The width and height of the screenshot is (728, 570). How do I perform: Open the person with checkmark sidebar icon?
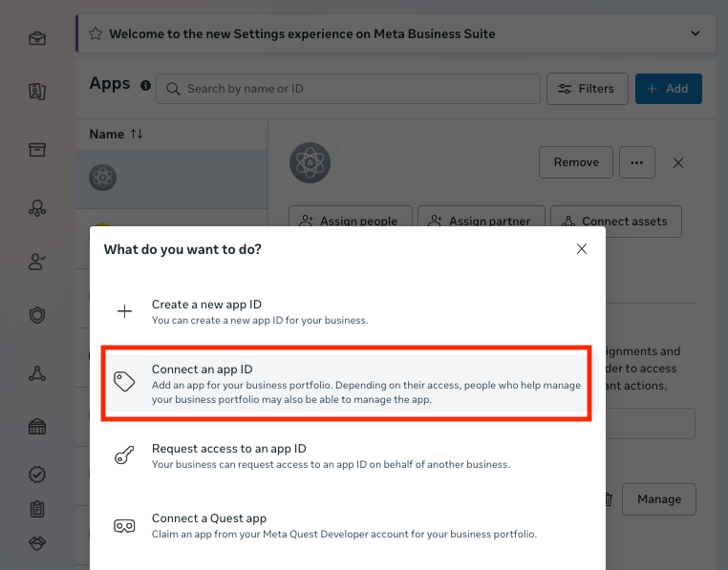[37, 262]
